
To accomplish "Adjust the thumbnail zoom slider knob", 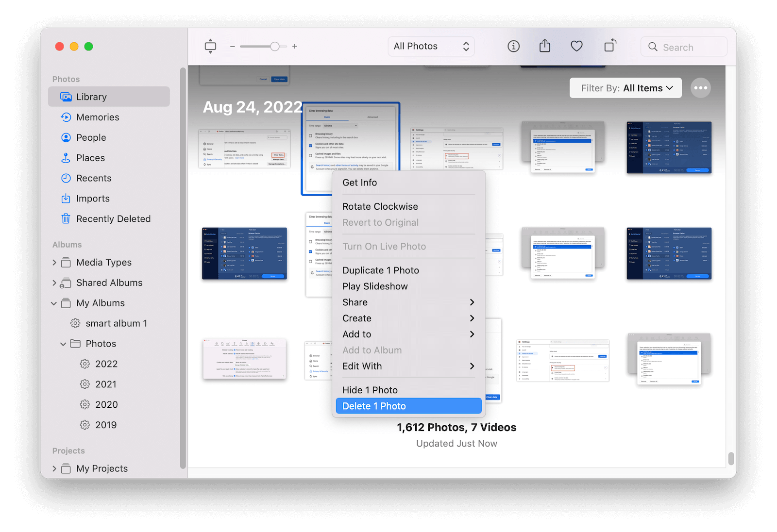I will tap(275, 47).
